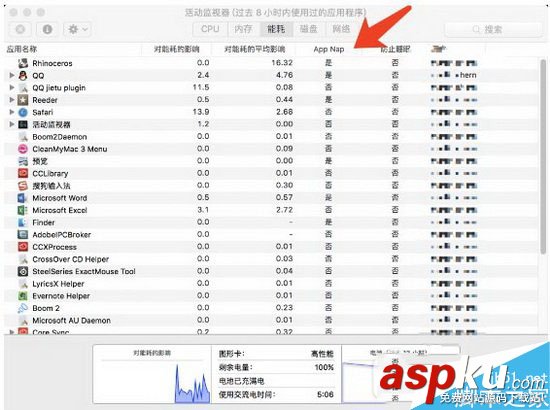Click the Microsoft AU Daemon icon
Viewport: 550px width, 410px height.
pyautogui.click(x=23, y=320)
